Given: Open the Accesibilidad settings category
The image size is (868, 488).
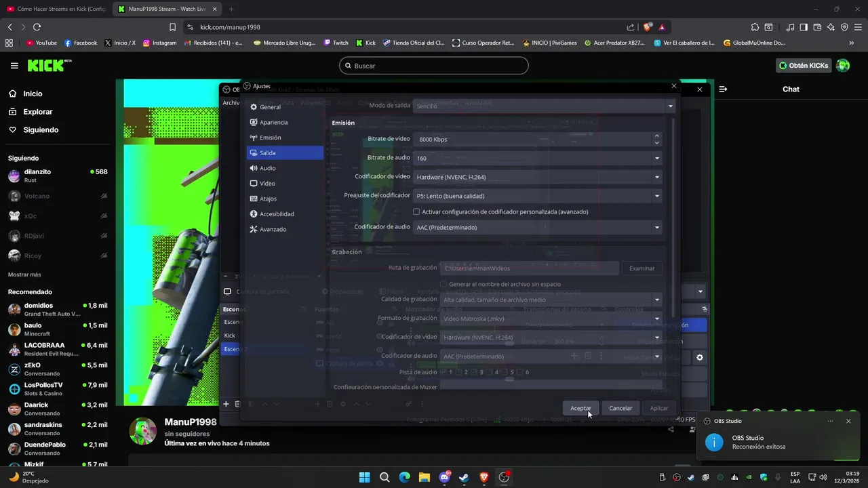Looking at the screenshot, I should click(285, 213).
